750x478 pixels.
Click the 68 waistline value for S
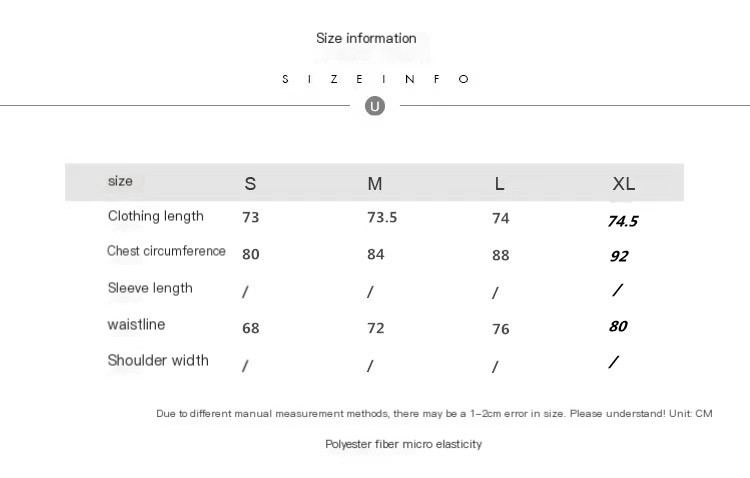(250, 328)
